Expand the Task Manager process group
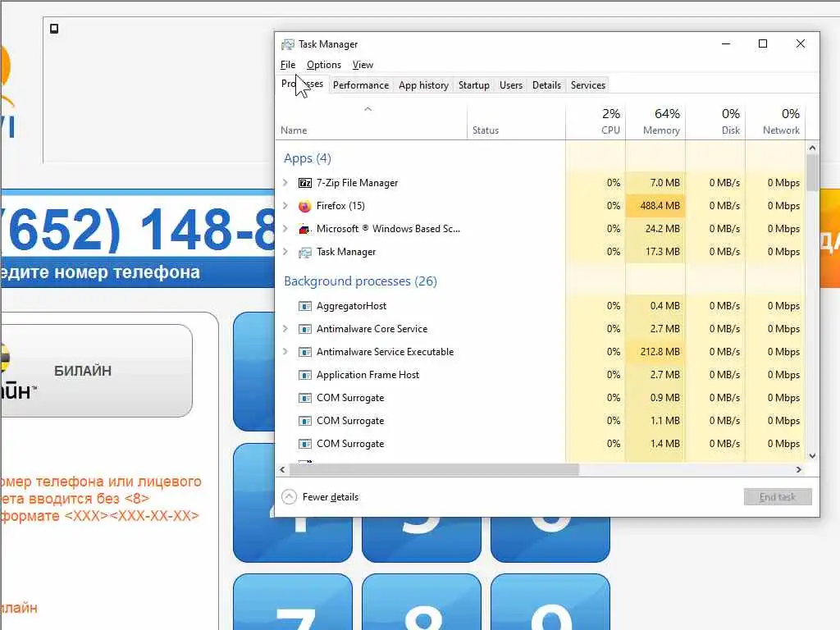The height and width of the screenshot is (630, 840). click(x=285, y=252)
